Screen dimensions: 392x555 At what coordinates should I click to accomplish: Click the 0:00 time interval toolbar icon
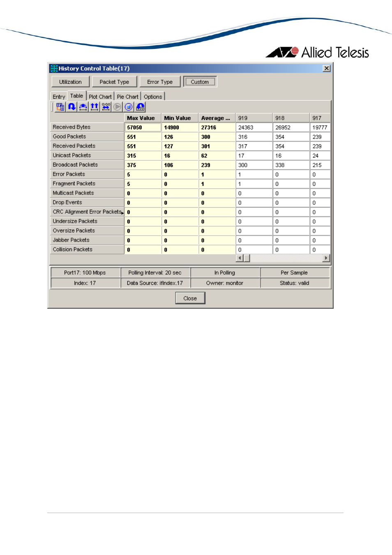106,107
